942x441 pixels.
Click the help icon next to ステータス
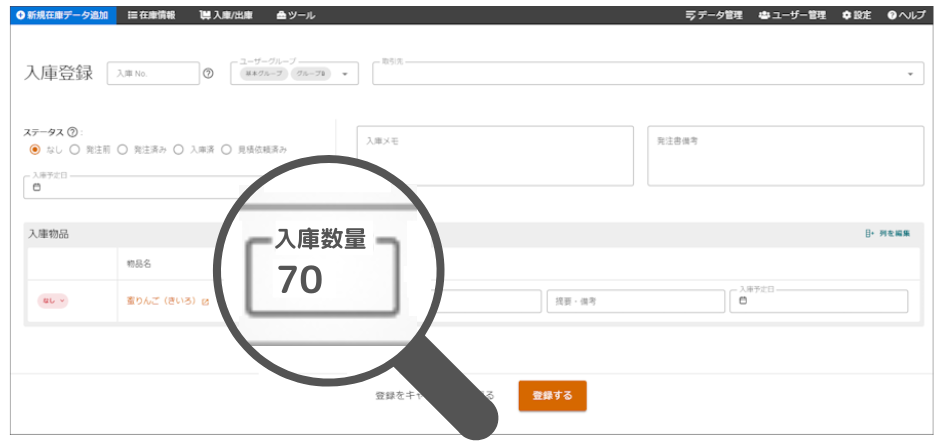pos(72,132)
